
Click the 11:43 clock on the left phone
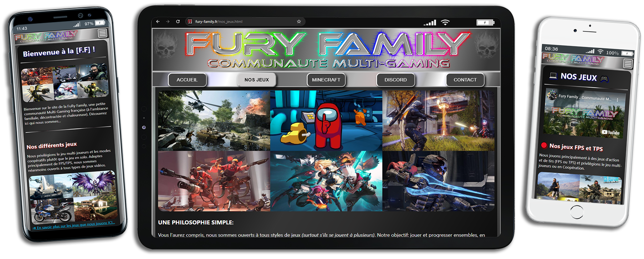click(x=22, y=29)
